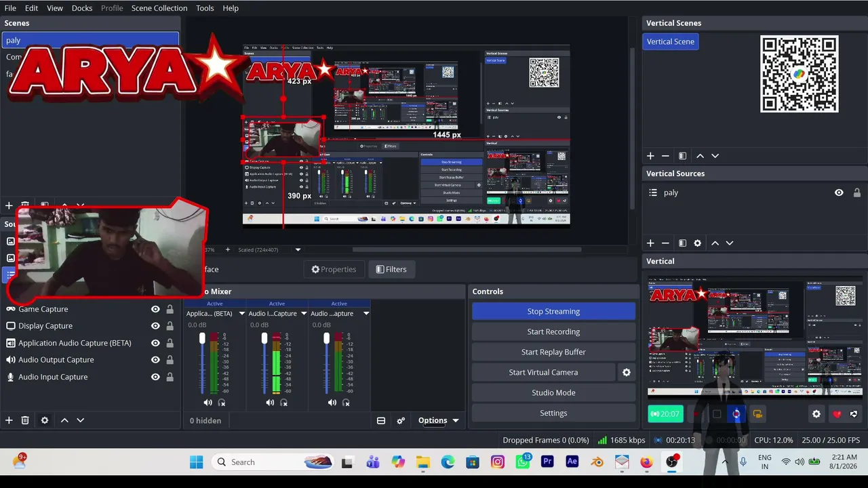The height and width of the screenshot is (488, 868).
Task: Click Start Replay Buffer
Action: (553, 352)
